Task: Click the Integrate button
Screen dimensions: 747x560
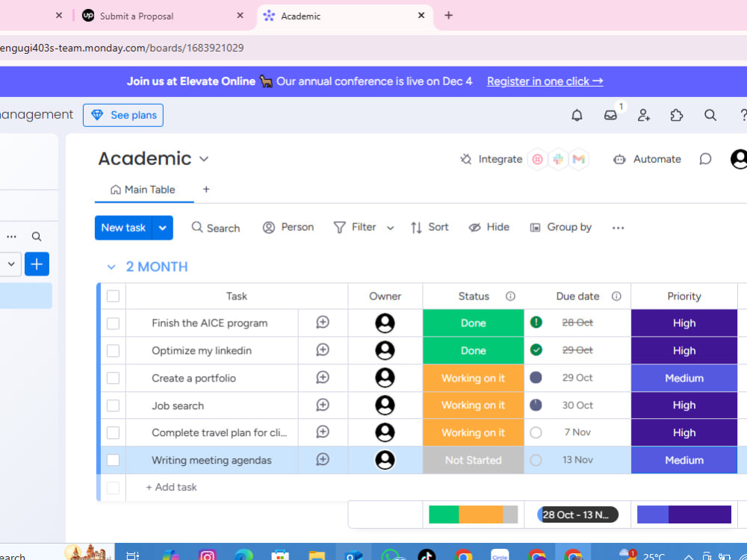Action: click(492, 159)
